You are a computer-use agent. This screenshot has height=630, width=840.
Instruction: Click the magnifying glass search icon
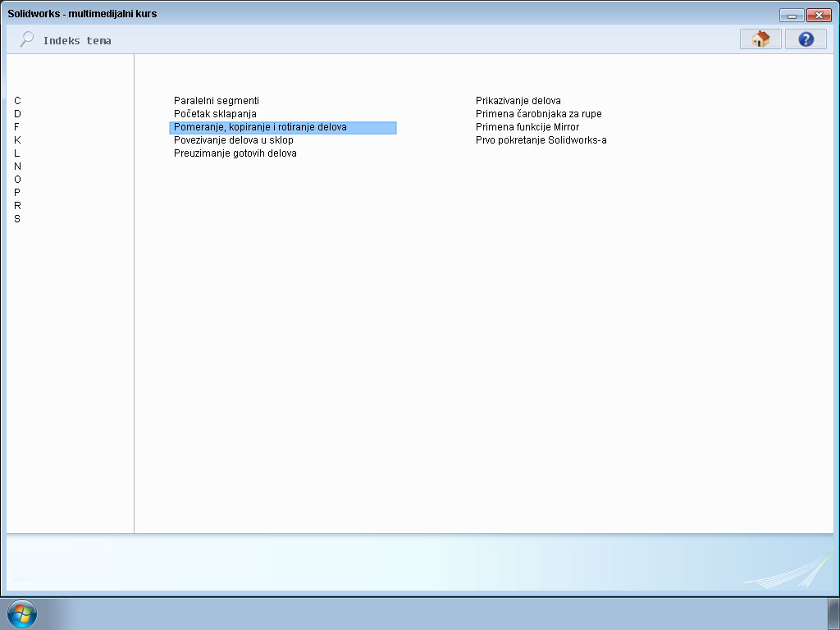(26, 39)
